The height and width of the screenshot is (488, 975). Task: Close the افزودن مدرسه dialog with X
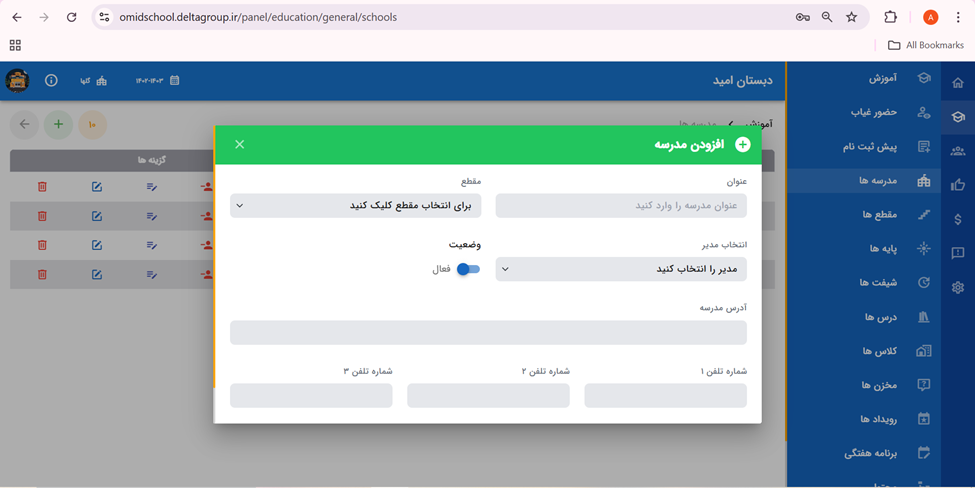[239, 144]
